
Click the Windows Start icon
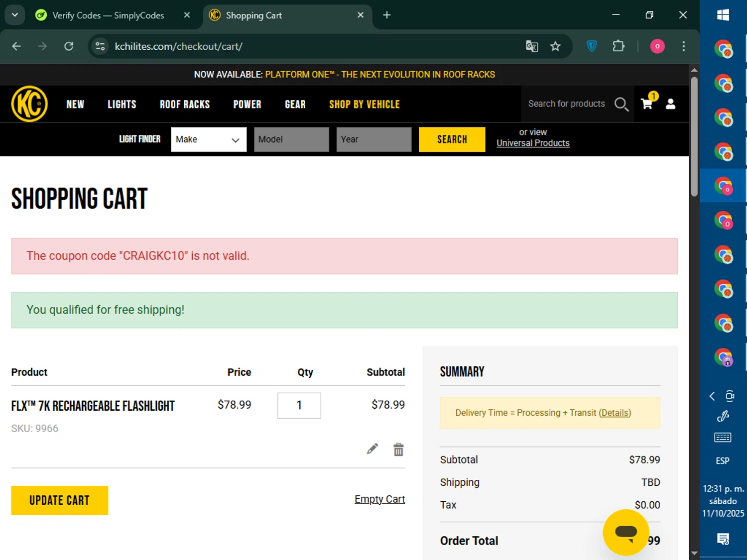723,15
